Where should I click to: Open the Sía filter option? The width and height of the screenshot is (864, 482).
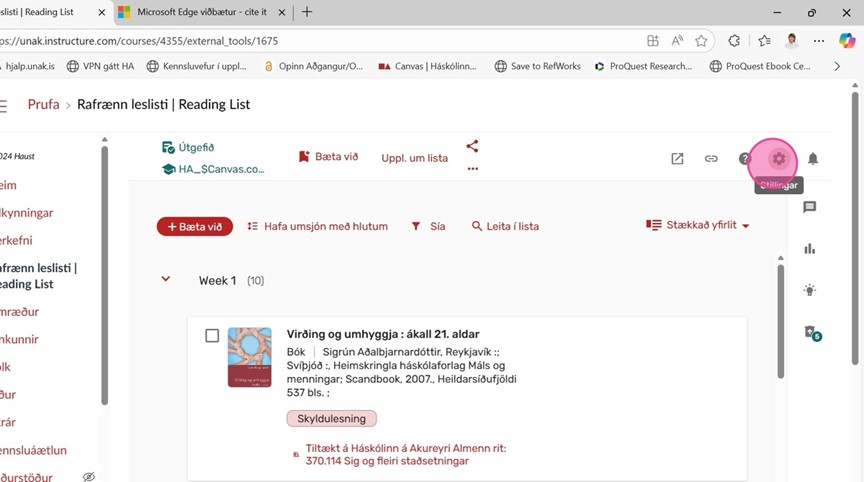coord(428,227)
